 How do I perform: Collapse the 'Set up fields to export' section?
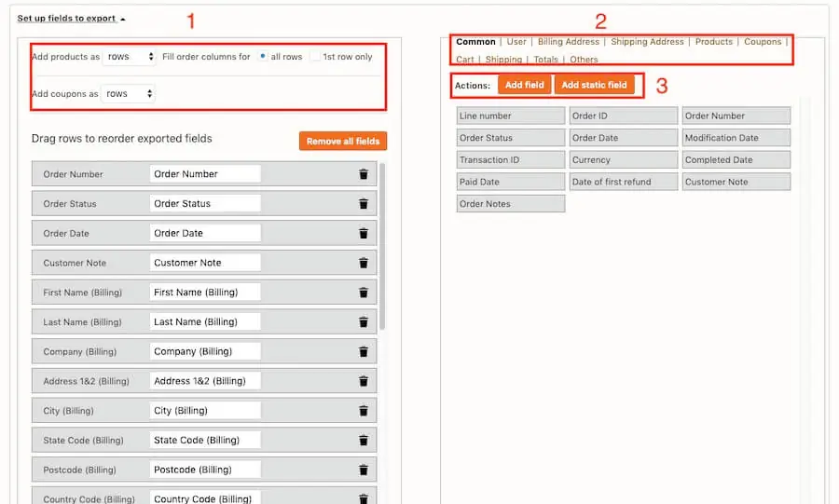point(71,19)
